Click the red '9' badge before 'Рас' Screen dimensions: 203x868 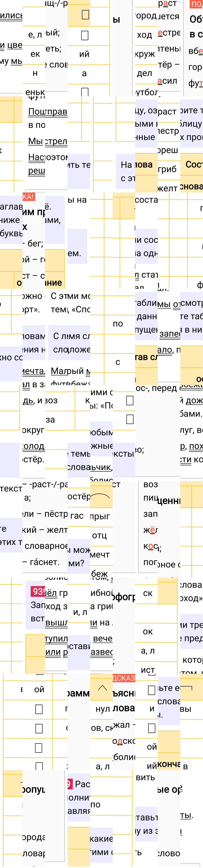click(70, 784)
